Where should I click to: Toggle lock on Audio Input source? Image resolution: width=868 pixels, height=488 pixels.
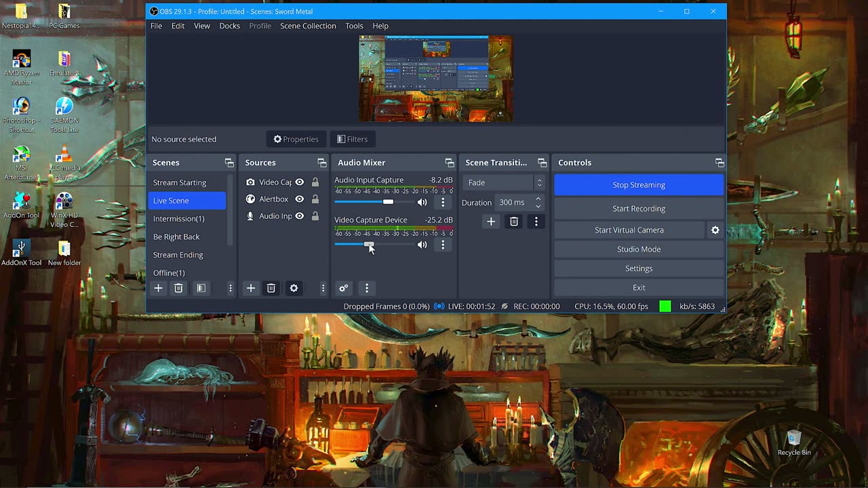point(315,216)
